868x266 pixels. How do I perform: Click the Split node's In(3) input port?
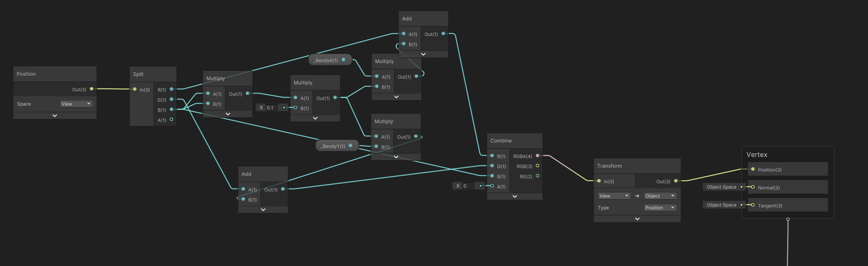coord(135,89)
